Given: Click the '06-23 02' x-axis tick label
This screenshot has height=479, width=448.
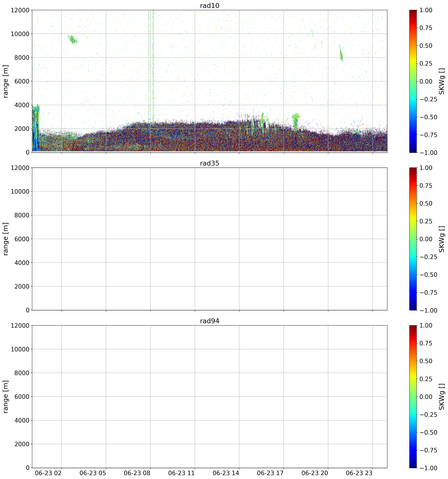Looking at the screenshot, I should 48,473.
